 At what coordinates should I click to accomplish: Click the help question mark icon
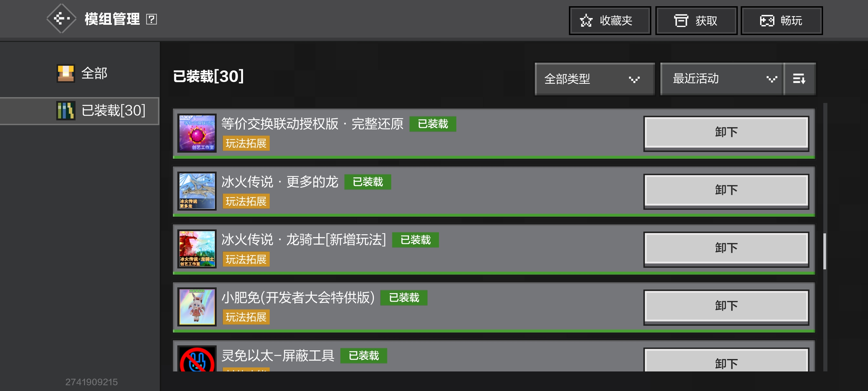pyautogui.click(x=151, y=19)
